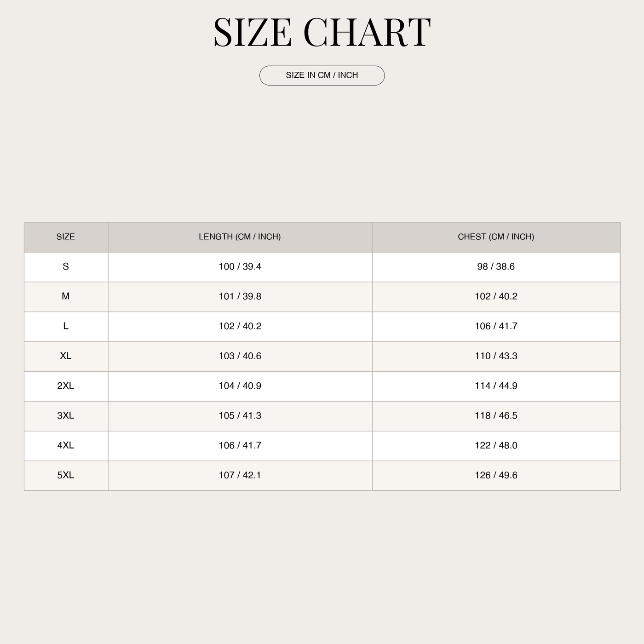644x644 pixels.
Task: Click the 5XL size cell
Action: tap(66, 476)
